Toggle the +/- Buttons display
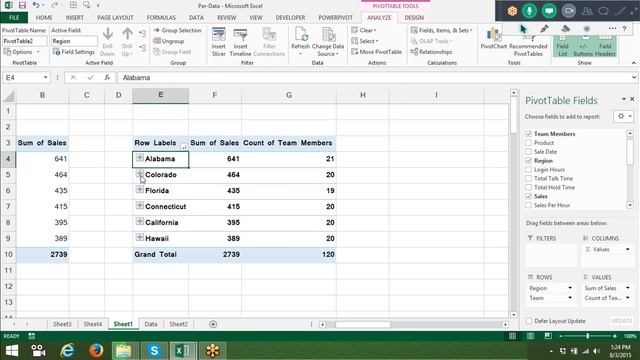This screenshot has height=360, width=640. 583,46
